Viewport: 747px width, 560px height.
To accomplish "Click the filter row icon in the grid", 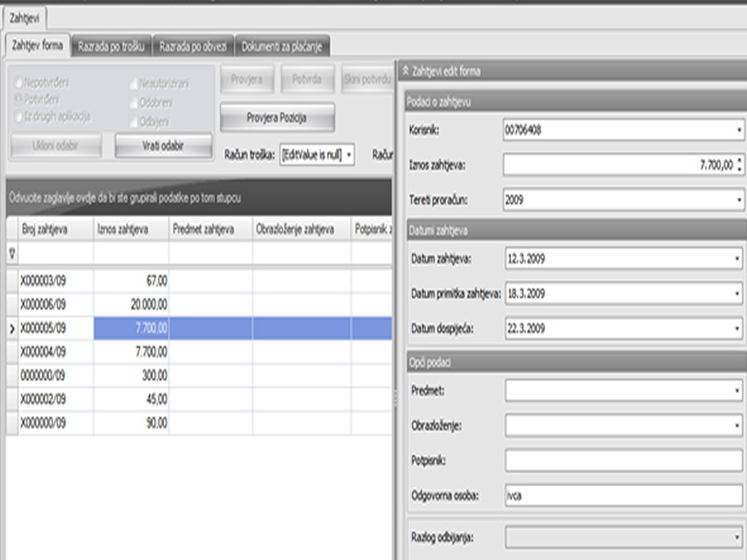I will [12, 253].
